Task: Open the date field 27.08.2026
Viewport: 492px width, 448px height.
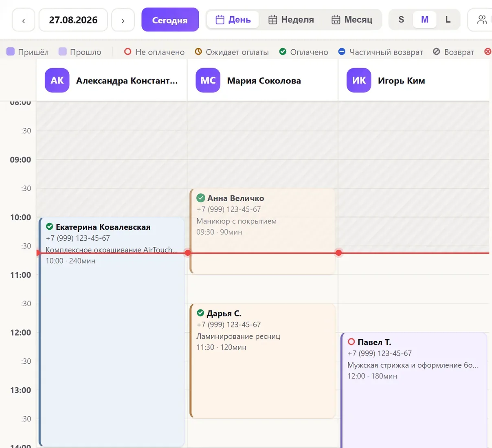Action: pyautogui.click(x=73, y=20)
